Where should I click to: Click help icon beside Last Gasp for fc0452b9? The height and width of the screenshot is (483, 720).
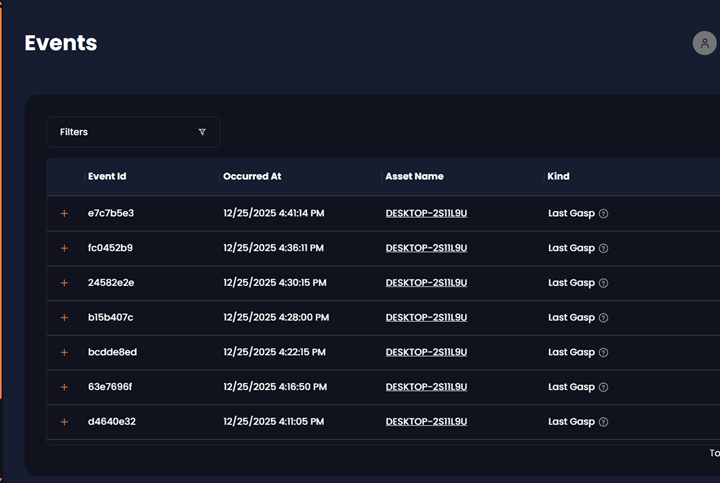pyautogui.click(x=603, y=248)
